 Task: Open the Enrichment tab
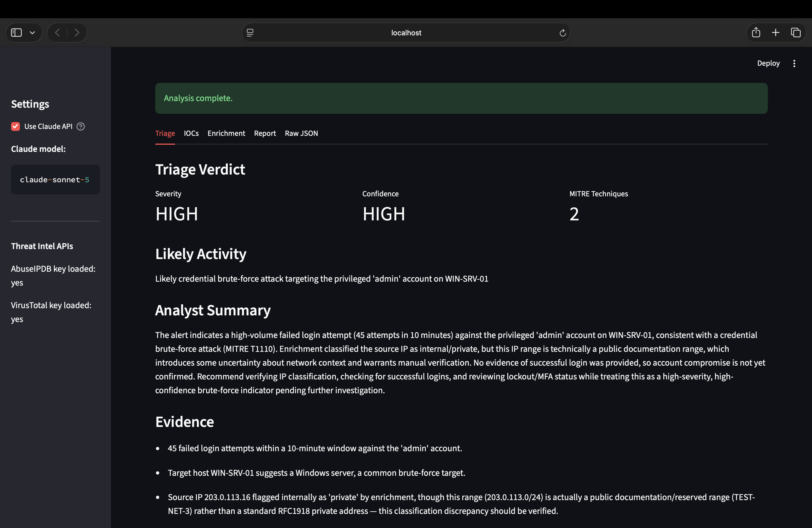tap(226, 133)
